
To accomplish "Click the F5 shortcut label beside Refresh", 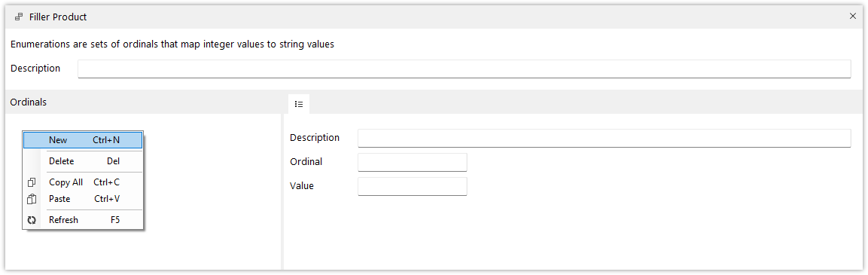I will 115,220.
